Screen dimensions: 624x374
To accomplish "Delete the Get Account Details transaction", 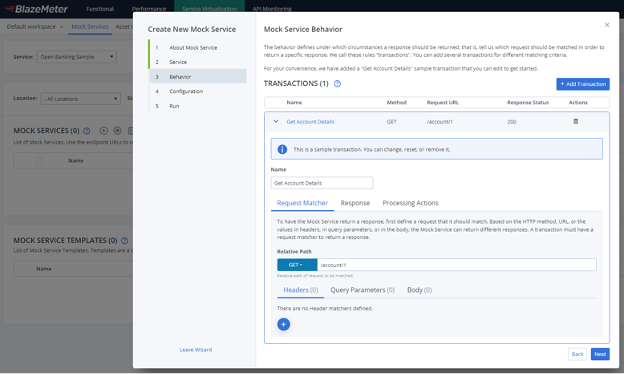I will point(575,121).
